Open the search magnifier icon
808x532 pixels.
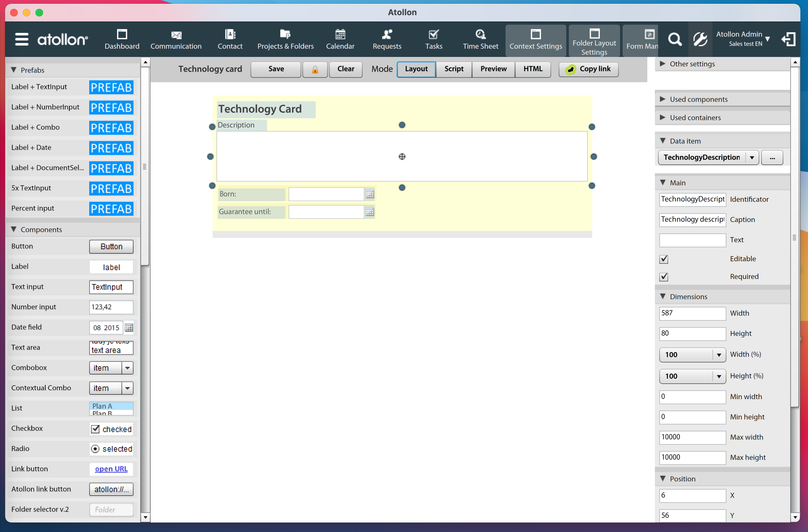[674, 39]
